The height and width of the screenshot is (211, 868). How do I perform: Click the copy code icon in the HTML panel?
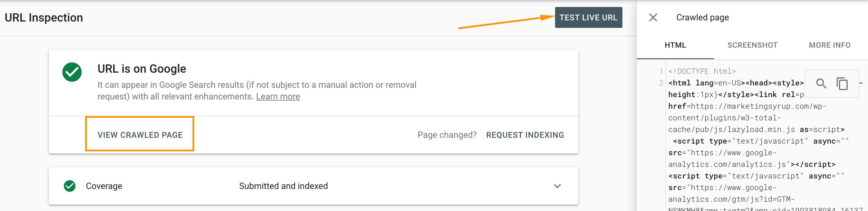pyautogui.click(x=843, y=83)
